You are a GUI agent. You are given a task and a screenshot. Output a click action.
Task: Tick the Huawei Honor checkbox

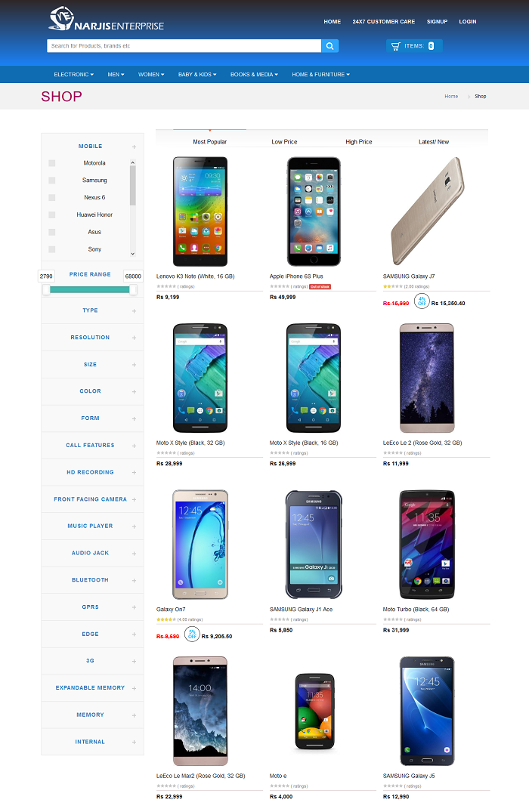point(52,215)
